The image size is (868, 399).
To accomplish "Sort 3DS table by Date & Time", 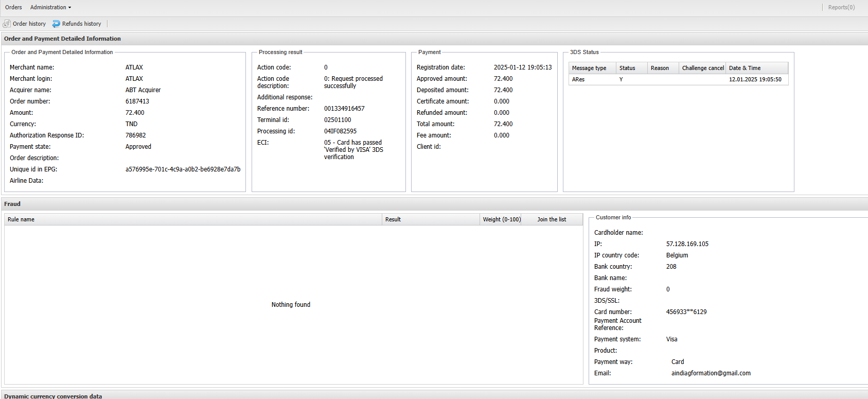I will pyautogui.click(x=745, y=68).
